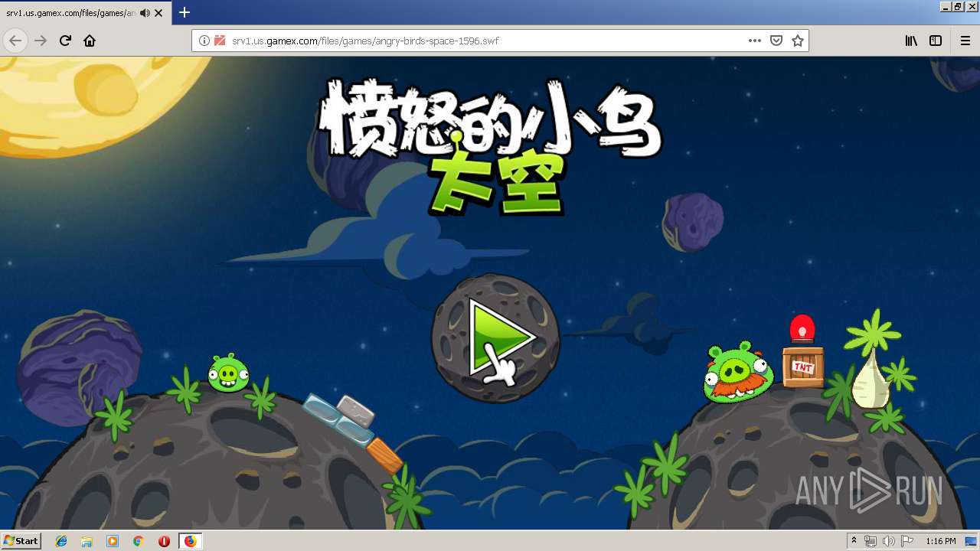The image size is (980, 551).
Task: Launch Internet Explorer from taskbar
Action: pyautogui.click(x=61, y=541)
